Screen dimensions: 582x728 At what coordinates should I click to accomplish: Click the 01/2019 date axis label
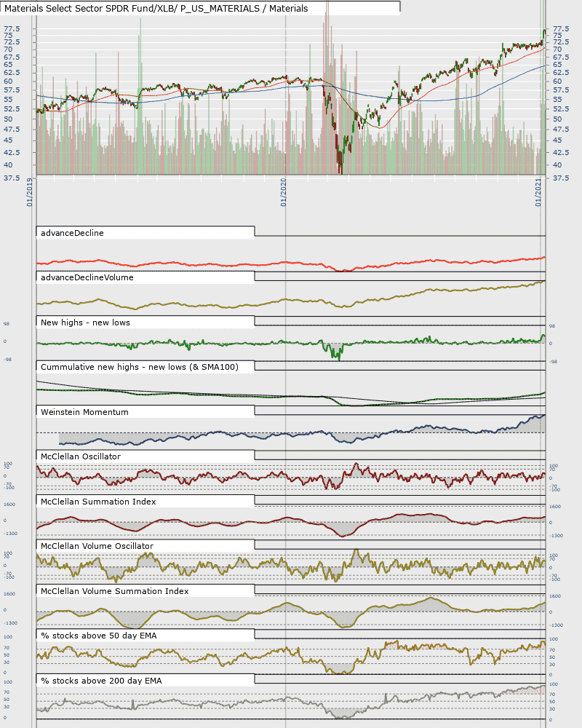tap(30, 192)
